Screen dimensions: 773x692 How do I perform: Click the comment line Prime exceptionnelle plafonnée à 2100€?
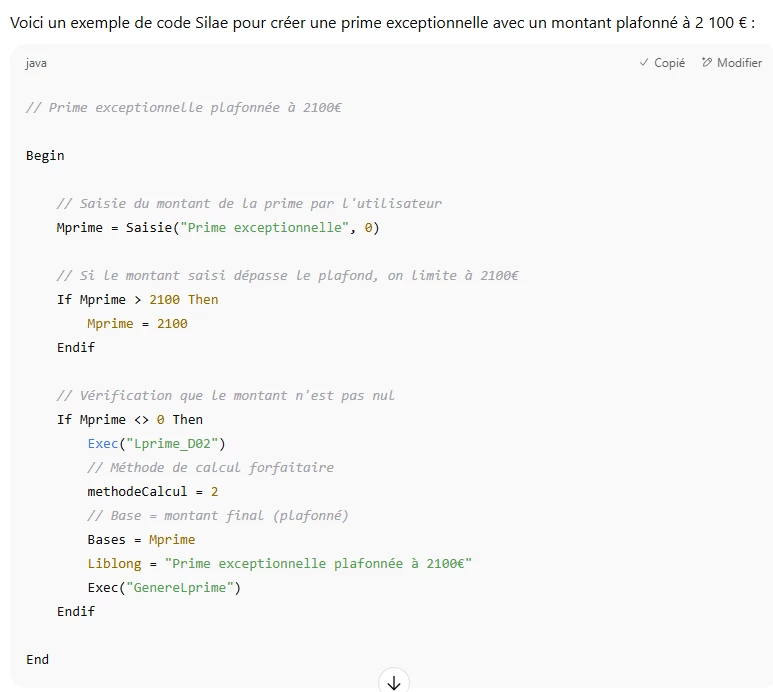[183, 107]
